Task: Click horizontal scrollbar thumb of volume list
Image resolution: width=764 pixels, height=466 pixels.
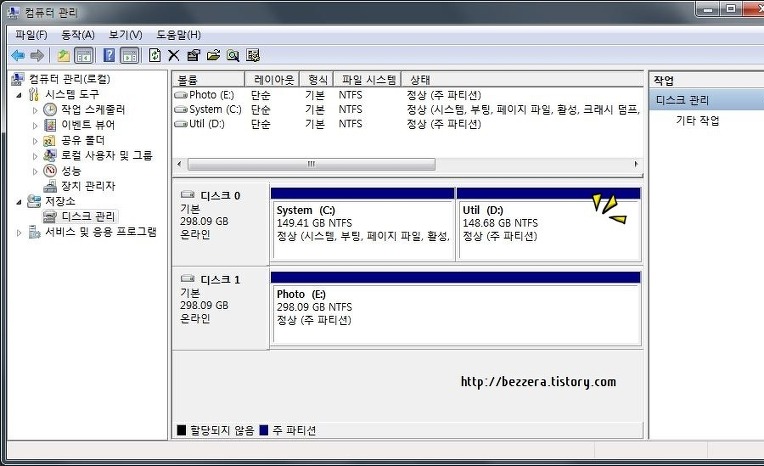Action: coord(311,164)
